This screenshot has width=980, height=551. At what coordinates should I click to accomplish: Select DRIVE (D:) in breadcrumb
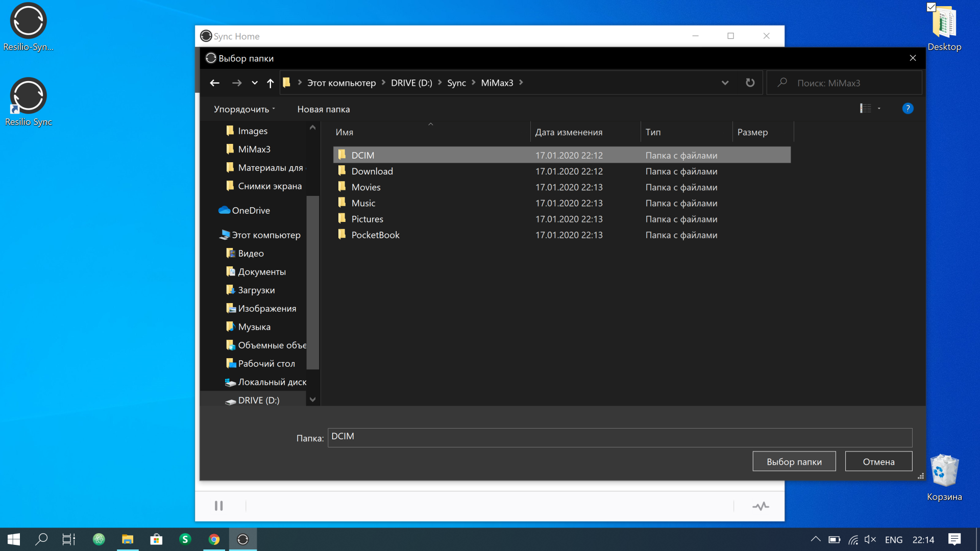pyautogui.click(x=411, y=83)
